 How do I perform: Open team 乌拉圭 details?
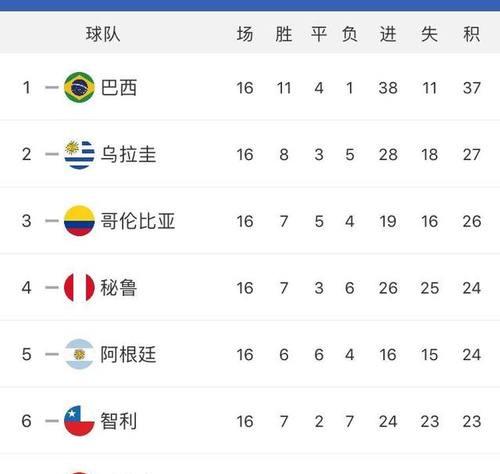click(x=128, y=154)
